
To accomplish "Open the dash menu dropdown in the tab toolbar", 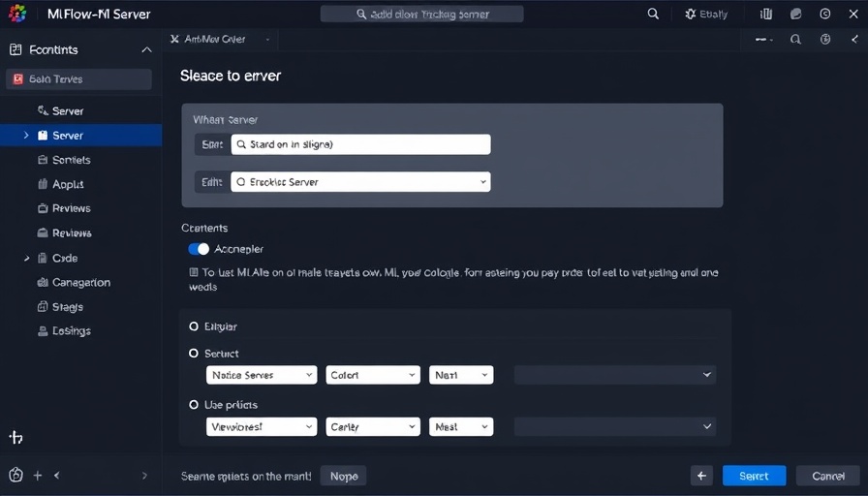I will 764,40.
